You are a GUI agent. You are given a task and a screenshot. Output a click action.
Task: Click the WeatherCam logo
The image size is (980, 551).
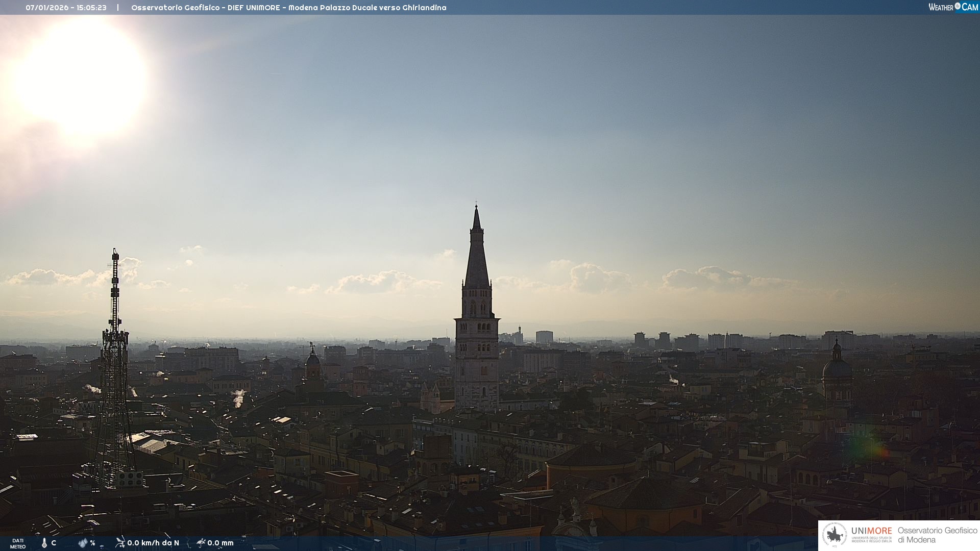coord(953,7)
